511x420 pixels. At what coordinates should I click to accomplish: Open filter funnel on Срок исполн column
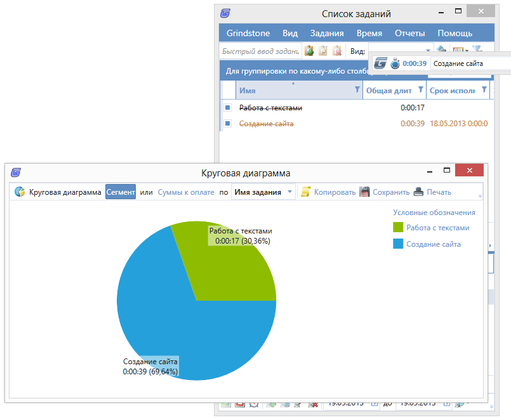click(x=484, y=89)
